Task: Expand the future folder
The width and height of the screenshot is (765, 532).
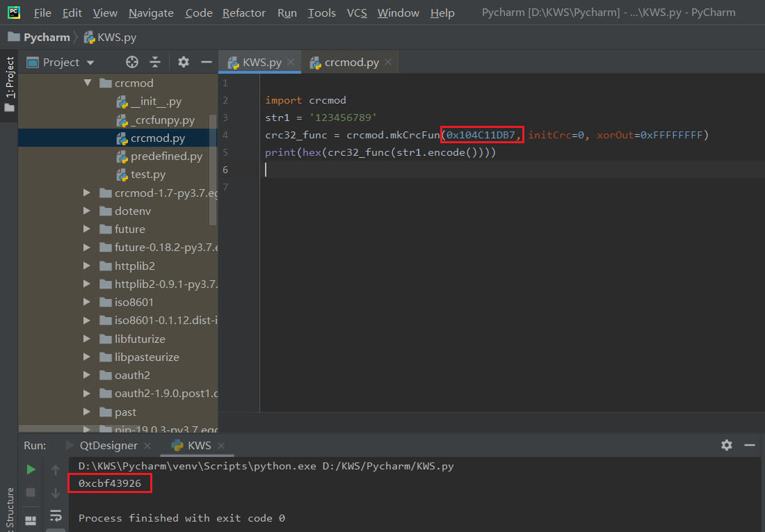Action: coord(87,229)
